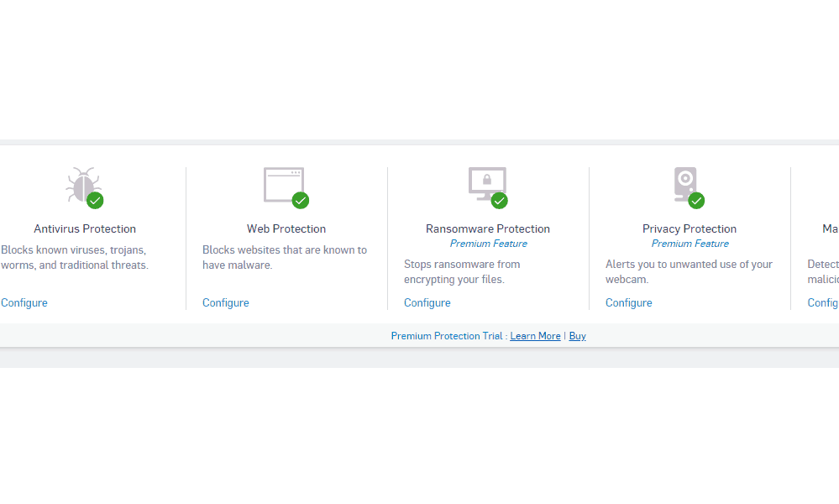
Task: Select the Privacy Protection title
Action: click(690, 229)
